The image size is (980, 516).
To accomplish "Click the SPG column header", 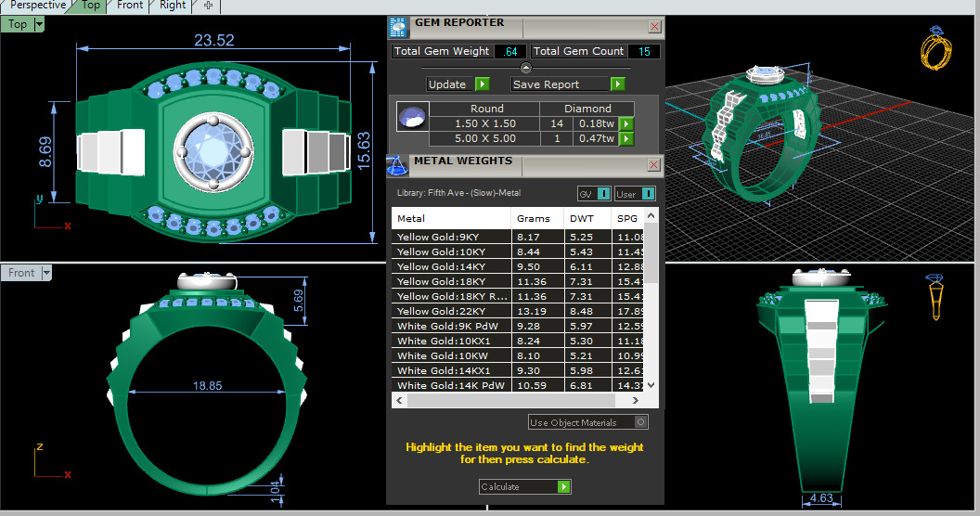I will (x=627, y=219).
